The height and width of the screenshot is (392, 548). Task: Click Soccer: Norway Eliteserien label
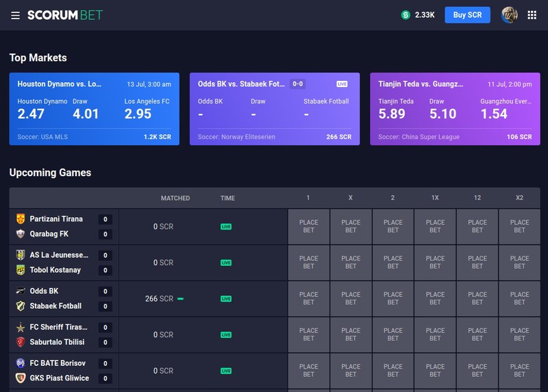236,137
